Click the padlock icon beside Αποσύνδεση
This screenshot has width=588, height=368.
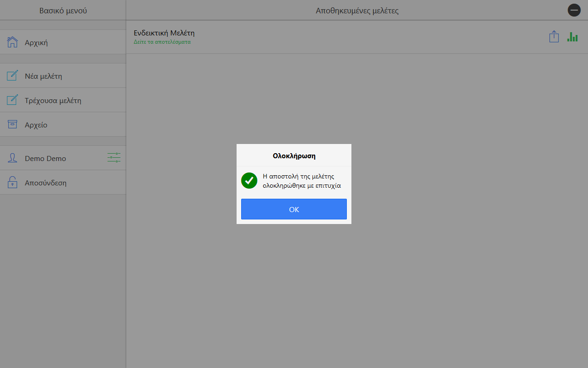pyautogui.click(x=12, y=183)
